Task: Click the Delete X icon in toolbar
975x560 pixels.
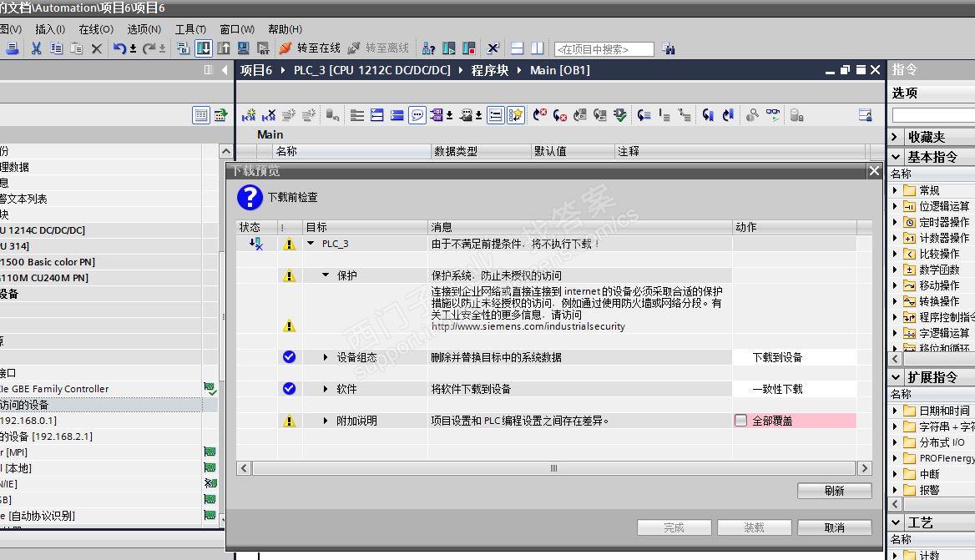Action: 96,48
